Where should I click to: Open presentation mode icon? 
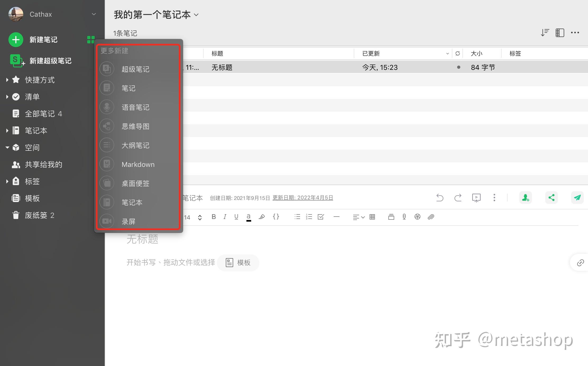click(x=476, y=198)
